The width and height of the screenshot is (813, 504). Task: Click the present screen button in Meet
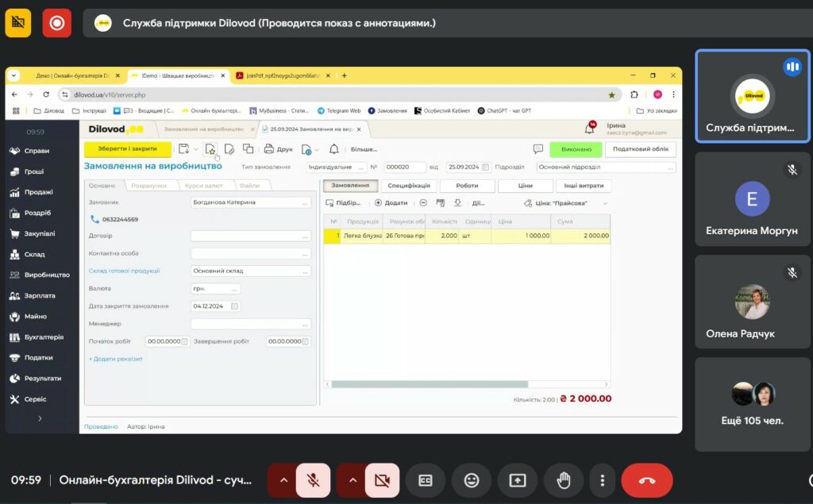tap(518, 481)
